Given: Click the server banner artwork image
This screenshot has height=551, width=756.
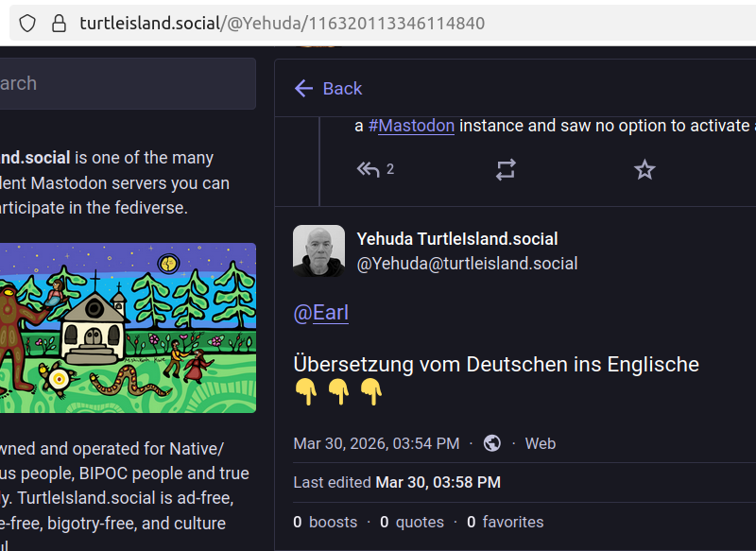Looking at the screenshot, I should (x=128, y=328).
